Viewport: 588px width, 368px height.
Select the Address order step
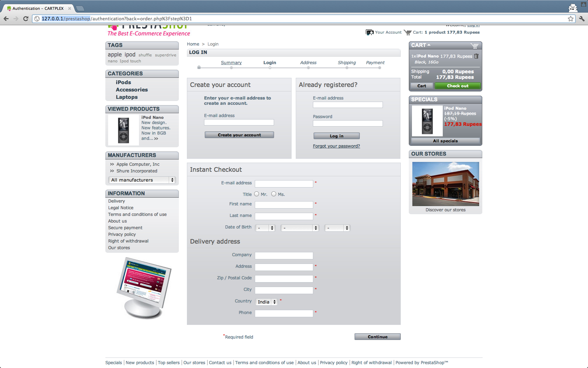pyautogui.click(x=308, y=63)
